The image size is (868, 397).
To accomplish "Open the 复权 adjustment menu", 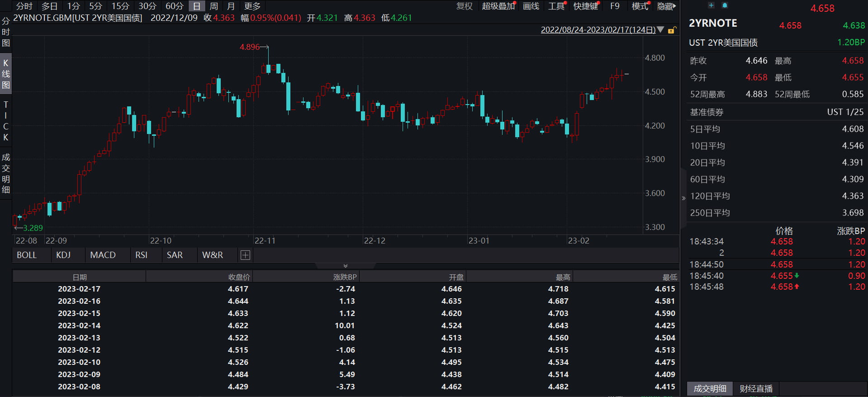I will click(x=464, y=6).
